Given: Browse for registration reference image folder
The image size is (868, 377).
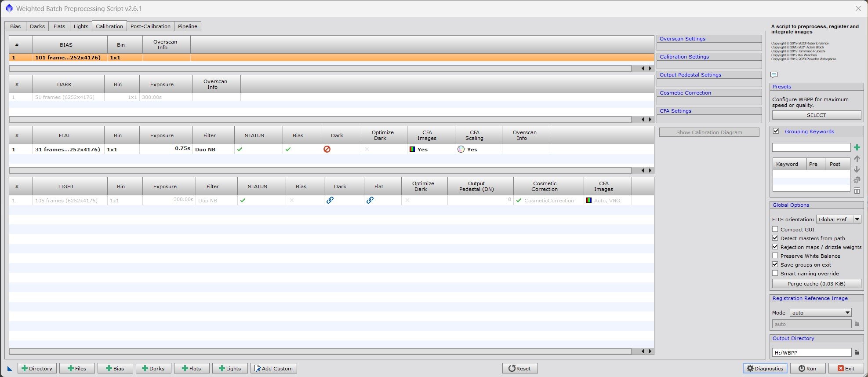Looking at the screenshot, I should pyautogui.click(x=857, y=324).
